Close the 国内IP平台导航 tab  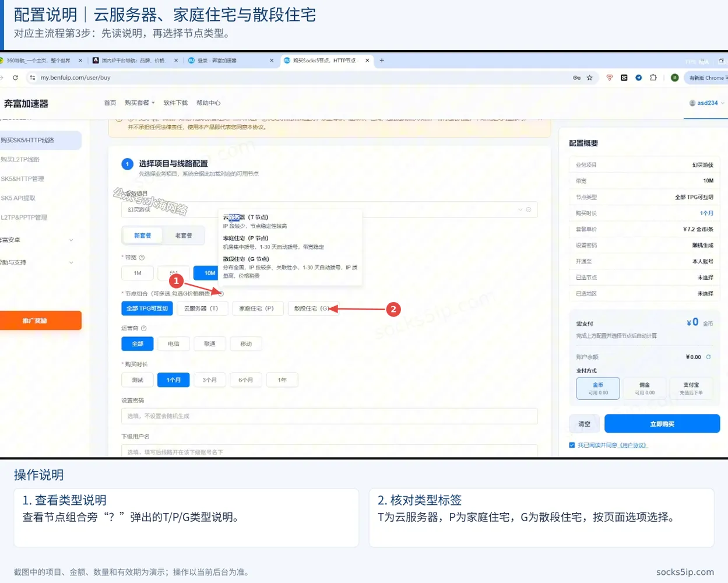[x=176, y=60]
